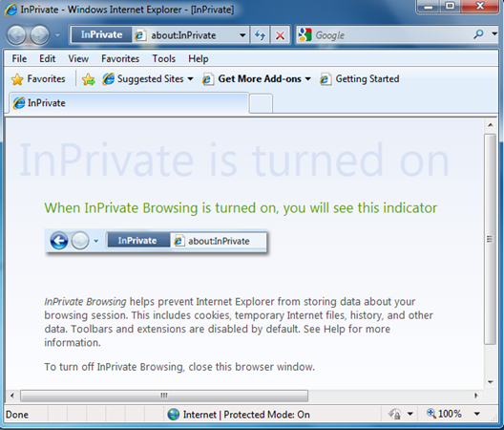Click the vertical scrollbar thumb
504x430 pixels.
pyautogui.click(x=490, y=239)
